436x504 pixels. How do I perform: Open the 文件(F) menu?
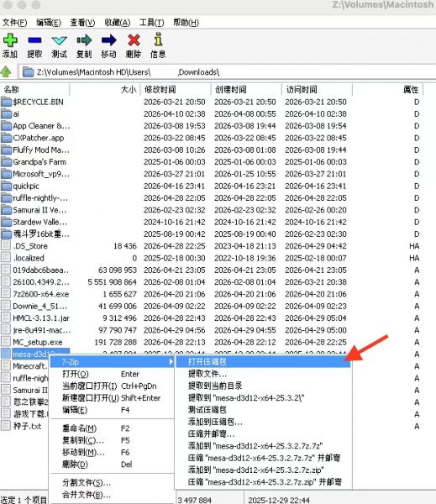pyautogui.click(x=15, y=23)
